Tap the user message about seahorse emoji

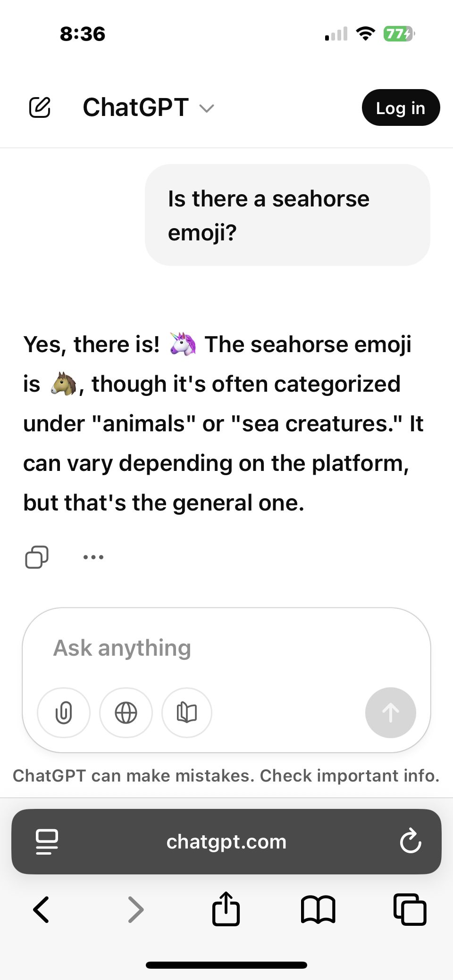pos(287,215)
